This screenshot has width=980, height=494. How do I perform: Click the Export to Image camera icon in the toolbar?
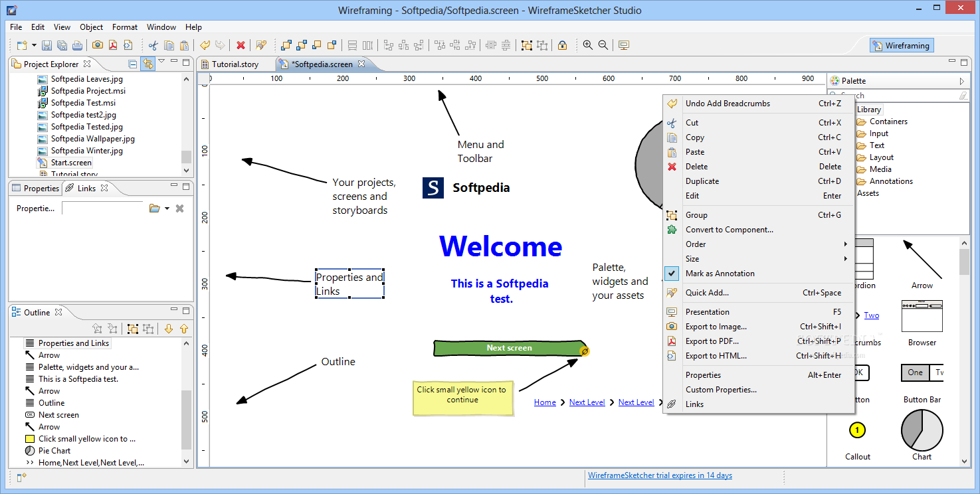[98, 45]
